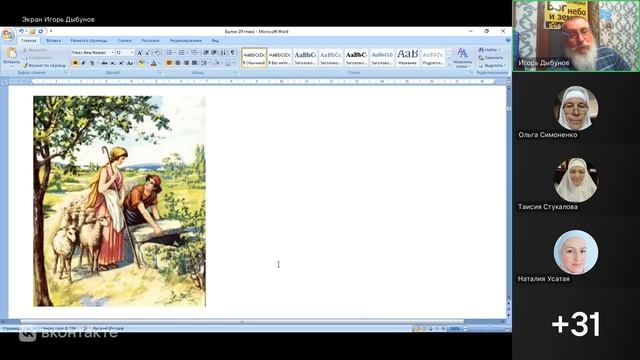
Task: Toggle justify alignment
Action: [x=195, y=63]
